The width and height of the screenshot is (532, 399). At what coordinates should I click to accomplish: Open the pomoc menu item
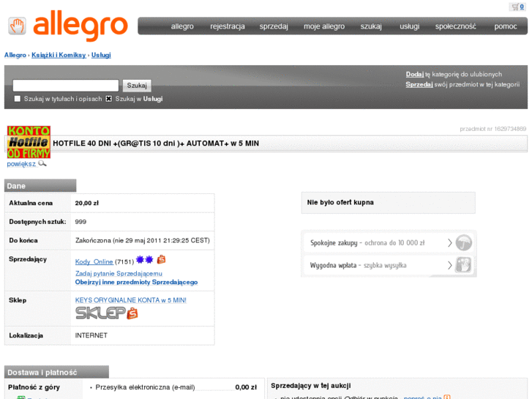pyautogui.click(x=506, y=26)
